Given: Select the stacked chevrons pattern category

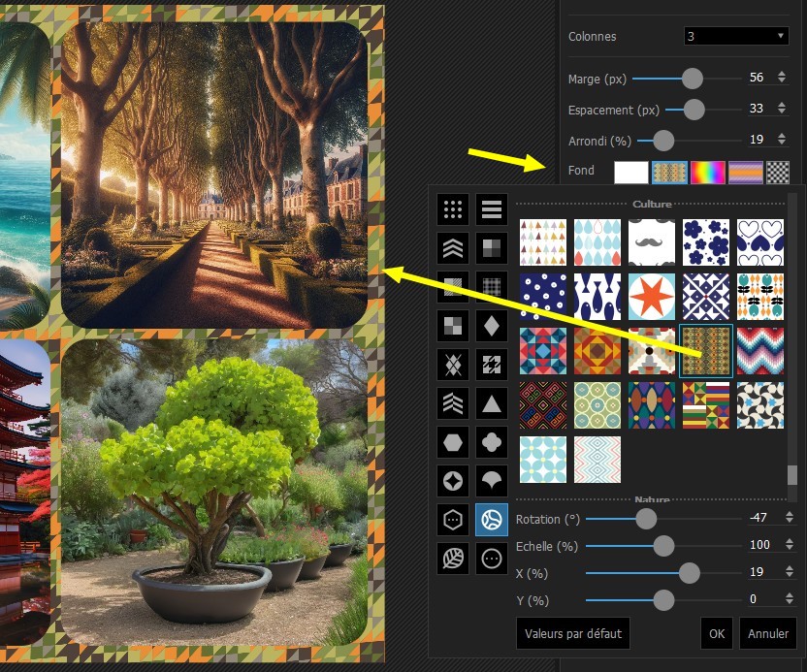Looking at the screenshot, I should (453, 248).
